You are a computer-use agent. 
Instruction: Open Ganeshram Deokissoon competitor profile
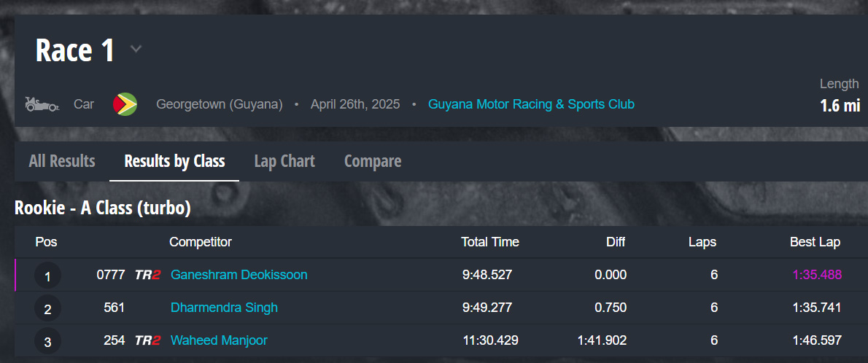tap(239, 275)
